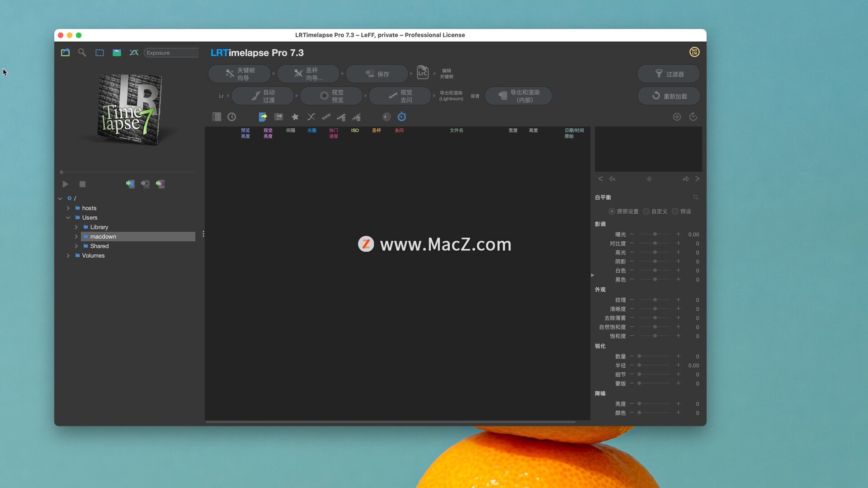
Task: Click the first jagged deflicker curve icon
Action: (x=326, y=117)
